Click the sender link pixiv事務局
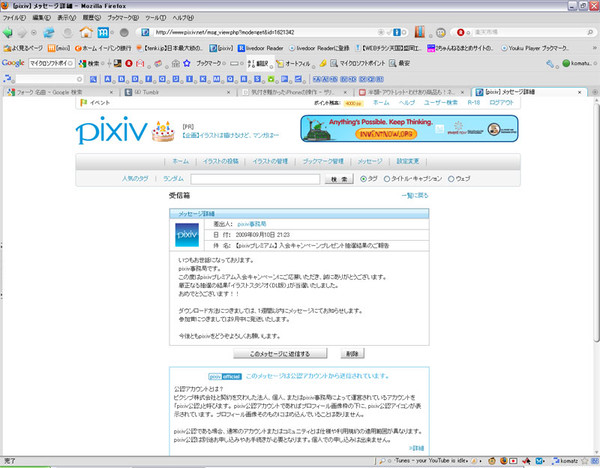This screenshot has height=468, width=600. (x=252, y=224)
